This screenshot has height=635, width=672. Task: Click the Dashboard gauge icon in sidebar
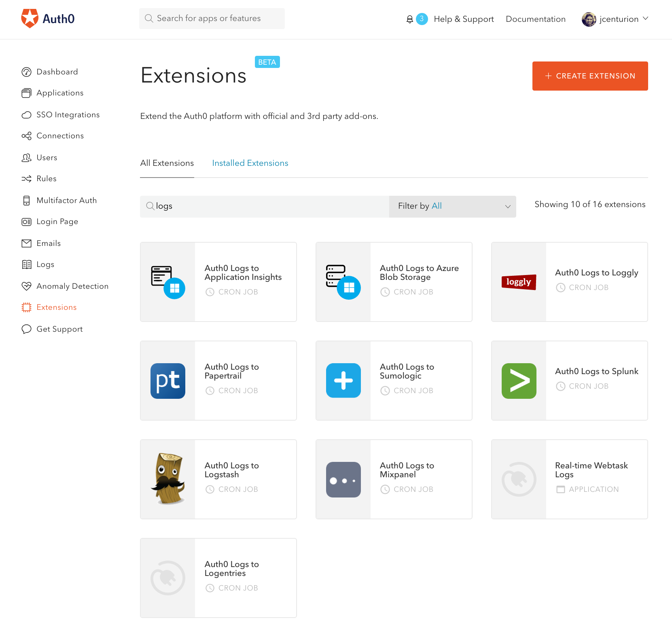pos(26,72)
